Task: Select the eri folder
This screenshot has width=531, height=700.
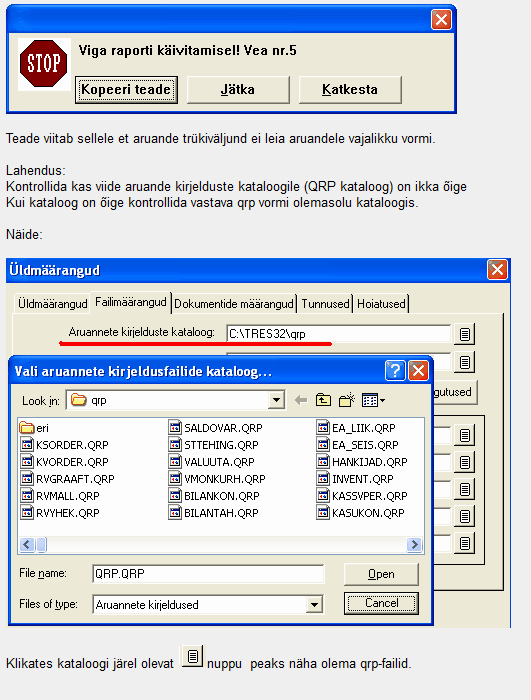Action: 34,428
